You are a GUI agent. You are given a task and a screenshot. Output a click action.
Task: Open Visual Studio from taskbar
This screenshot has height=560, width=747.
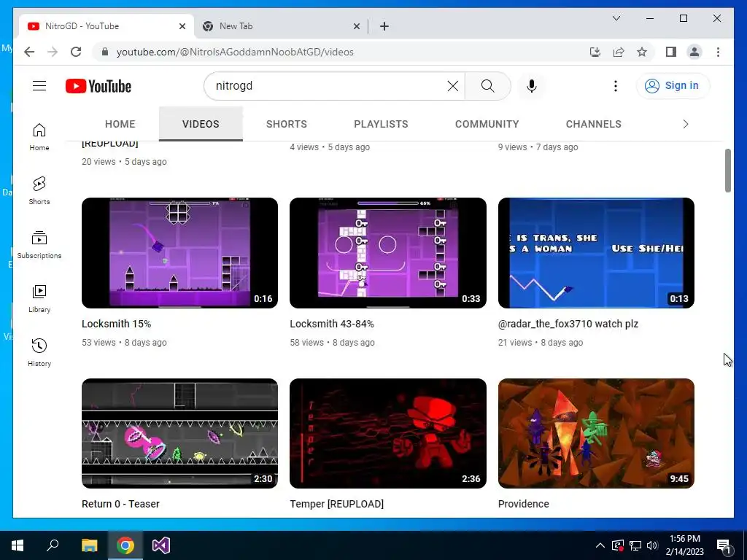[161, 545]
